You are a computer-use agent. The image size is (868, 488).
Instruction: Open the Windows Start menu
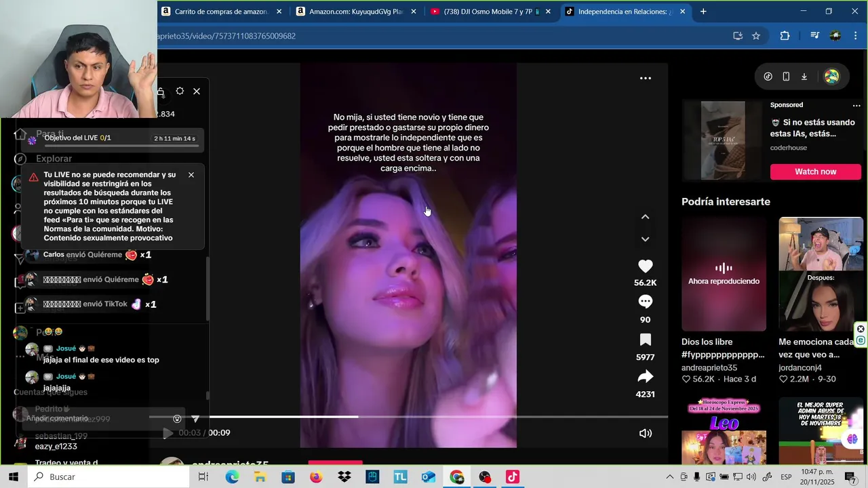click(14, 476)
